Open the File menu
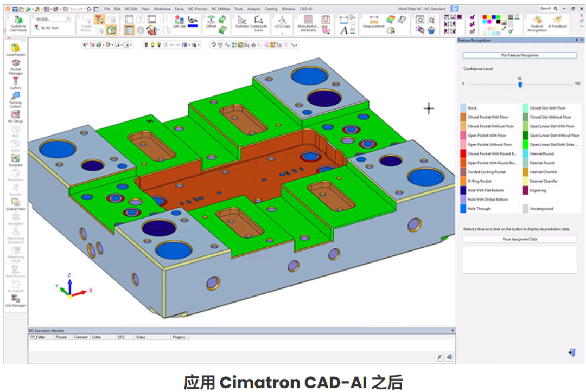The height and width of the screenshot is (392, 586). point(107,9)
